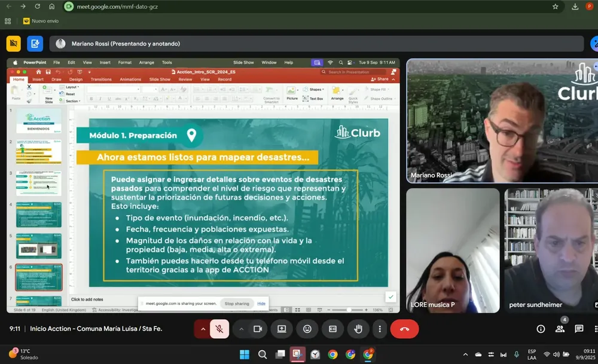Bookmark this page with the star icon
This screenshot has height=364, width=598.
pos(555,7)
